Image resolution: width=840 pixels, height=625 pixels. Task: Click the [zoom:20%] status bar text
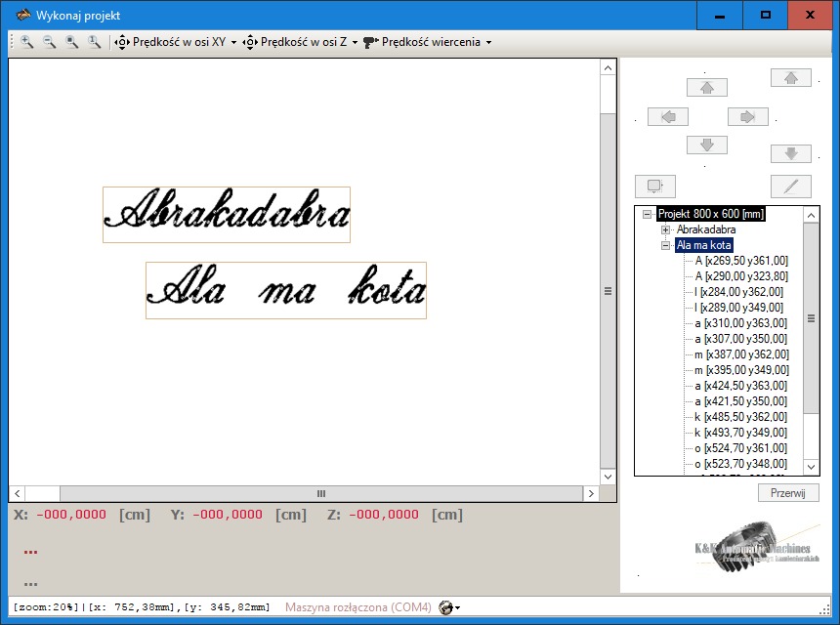point(46,607)
